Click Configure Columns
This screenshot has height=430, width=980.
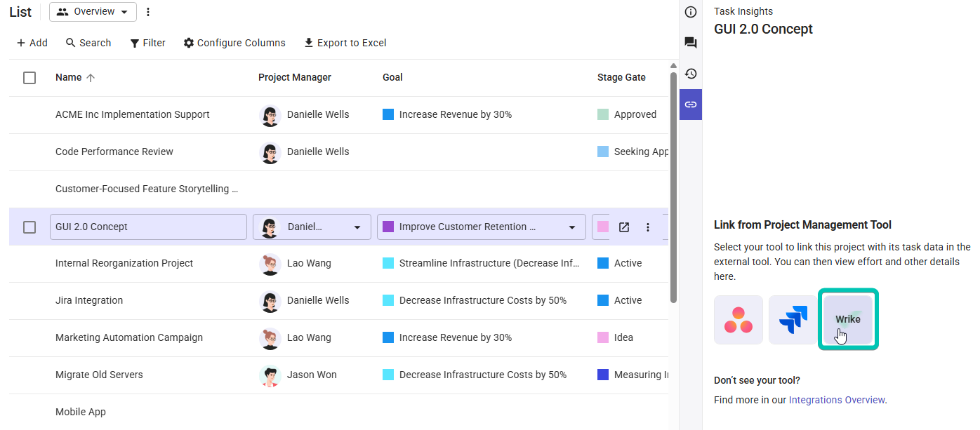pos(234,43)
